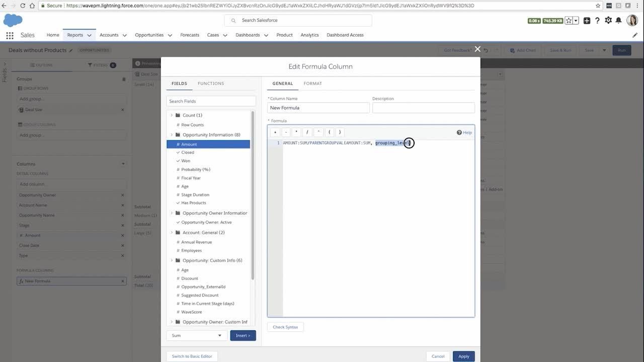Viewport: 644px width, 362px height.
Task: Open the Reports tab dropdown chevron
Action: pos(89,35)
